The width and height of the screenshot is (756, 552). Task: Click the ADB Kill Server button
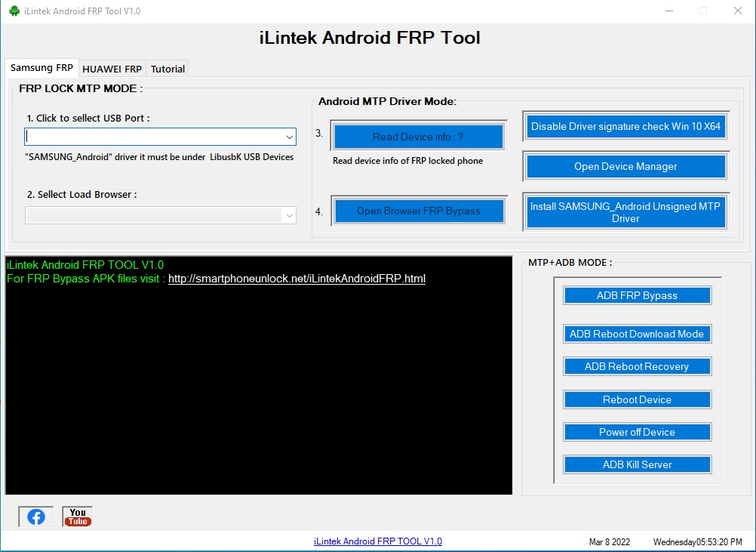coord(637,464)
